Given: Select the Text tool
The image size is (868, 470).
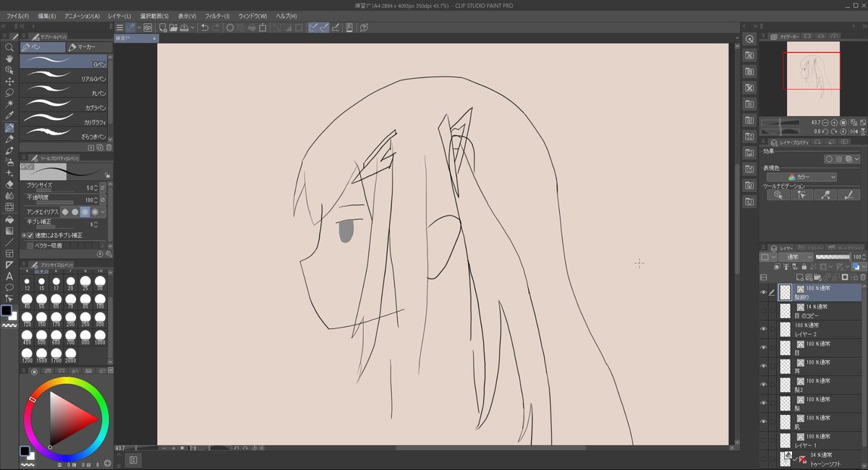Looking at the screenshot, I should pyautogui.click(x=9, y=276).
